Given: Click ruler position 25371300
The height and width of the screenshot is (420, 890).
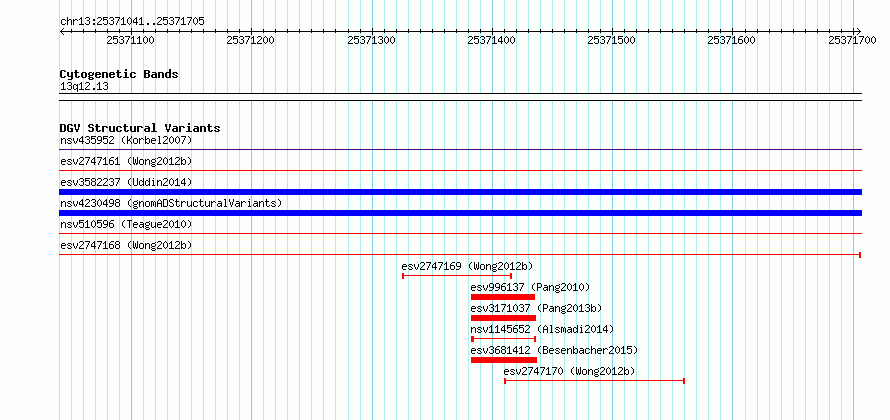Looking at the screenshot, I should (371, 40).
